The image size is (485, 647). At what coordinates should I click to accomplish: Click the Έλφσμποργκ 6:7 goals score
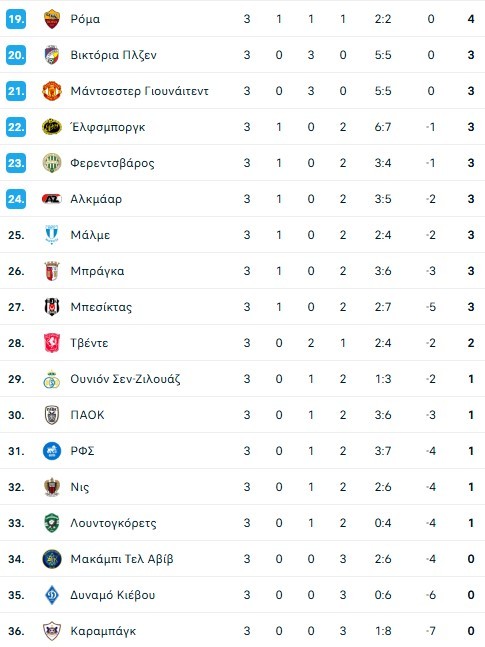(x=383, y=127)
